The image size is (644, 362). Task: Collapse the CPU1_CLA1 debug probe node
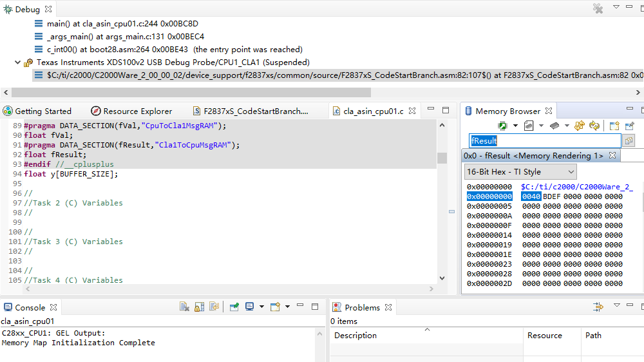coord(17,62)
